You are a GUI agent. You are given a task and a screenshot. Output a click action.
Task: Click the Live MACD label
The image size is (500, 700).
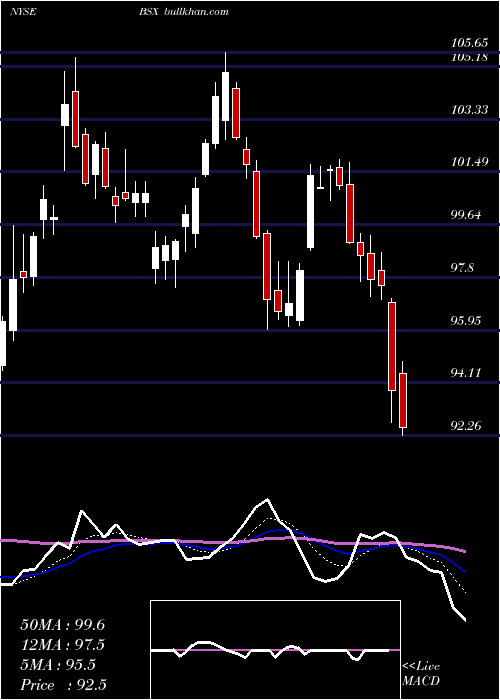tap(421, 674)
